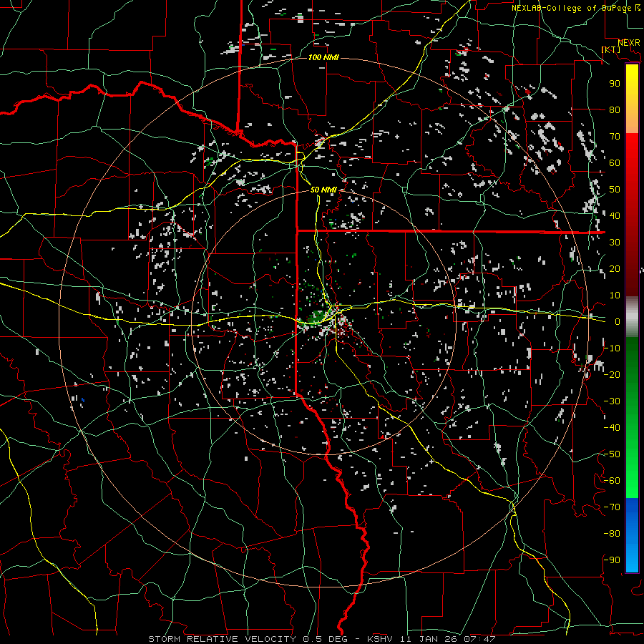Select the 10 value on the velocity scale

point(615,296)
